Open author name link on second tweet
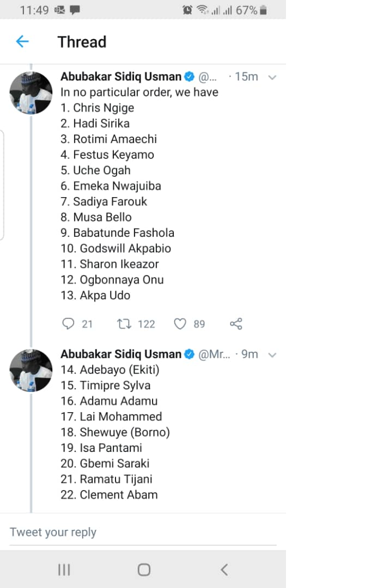This screenshot has height=588, width=377. pos(120,354)
